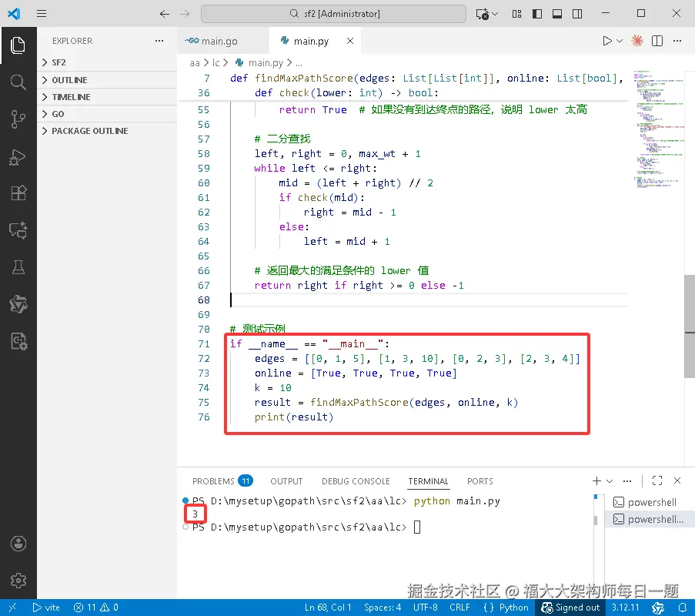
Task: Open notifications bell icon
Action: 683,608
